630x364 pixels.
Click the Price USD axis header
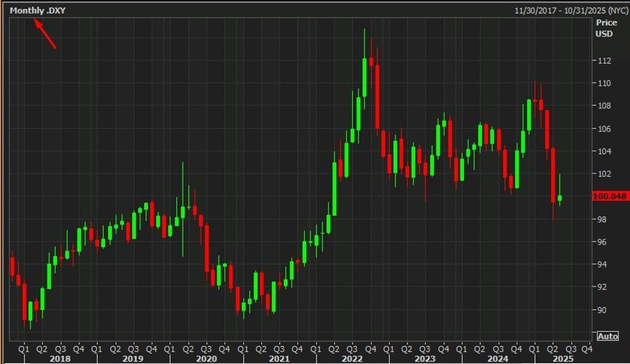[x=604, y=28]
